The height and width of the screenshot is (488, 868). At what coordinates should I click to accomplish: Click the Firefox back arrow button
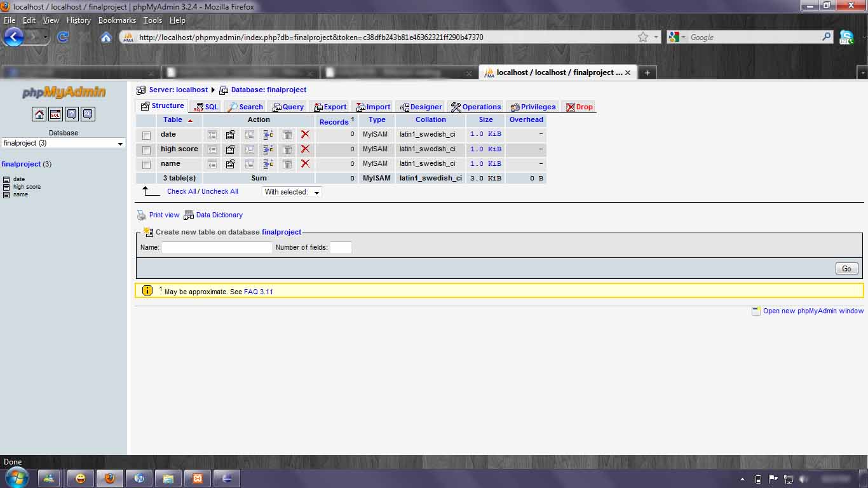tap(13, 36)
